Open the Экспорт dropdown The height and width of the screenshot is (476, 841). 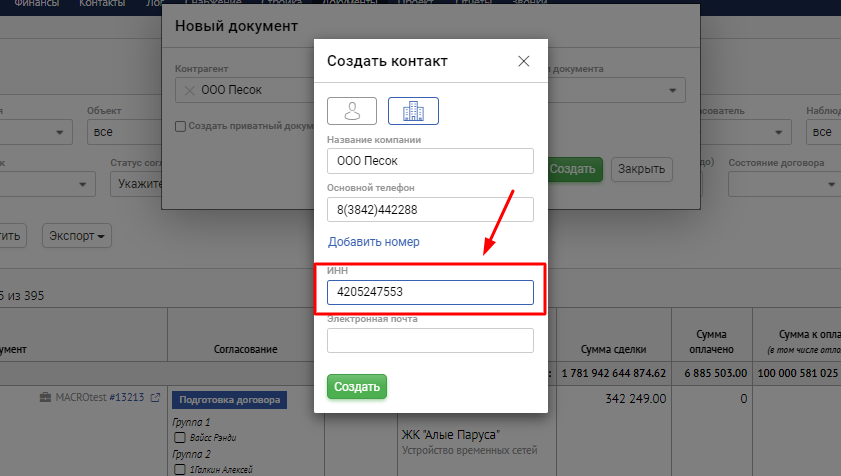77,236
